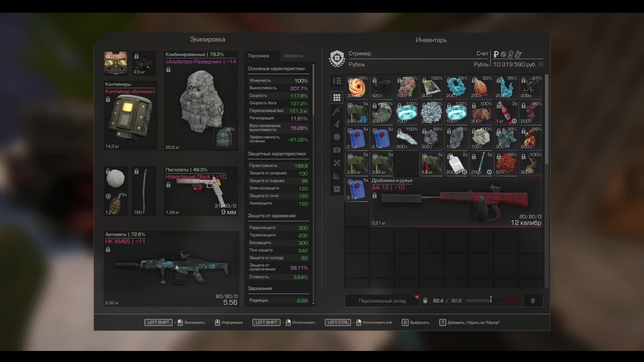Click the inventory sort icon
The width and height of the screenshot is (644, 362).
click(337, 81)
